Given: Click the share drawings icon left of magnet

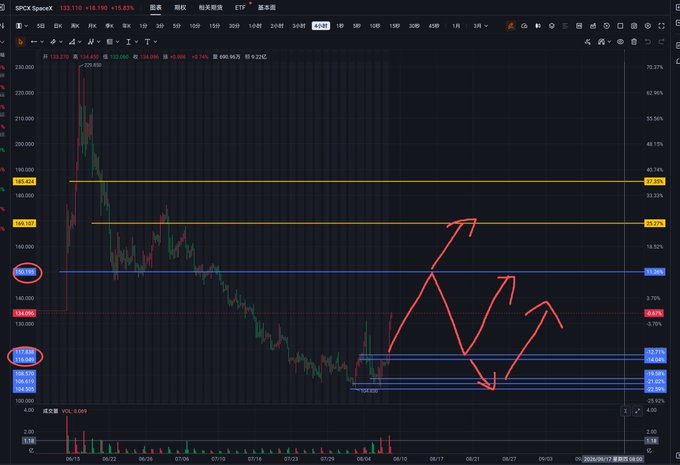Looking at the screenshot, I should 588,42.
